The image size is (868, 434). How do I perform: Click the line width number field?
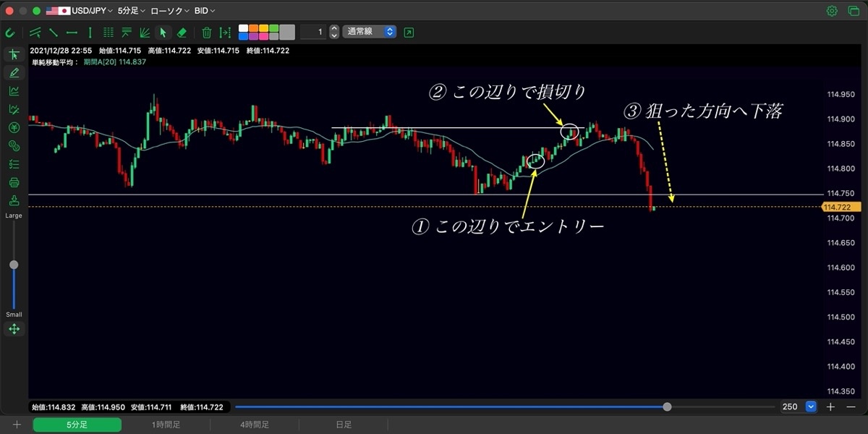tap(313, 32)
